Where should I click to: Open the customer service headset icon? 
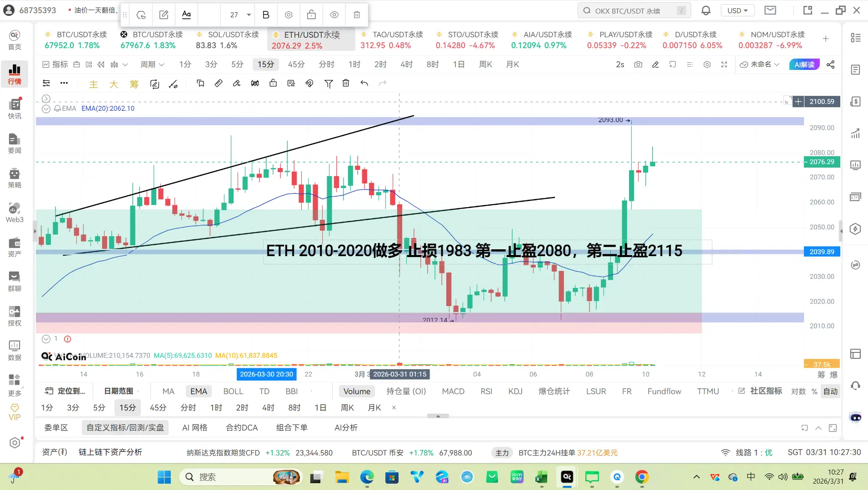(855, 386)
